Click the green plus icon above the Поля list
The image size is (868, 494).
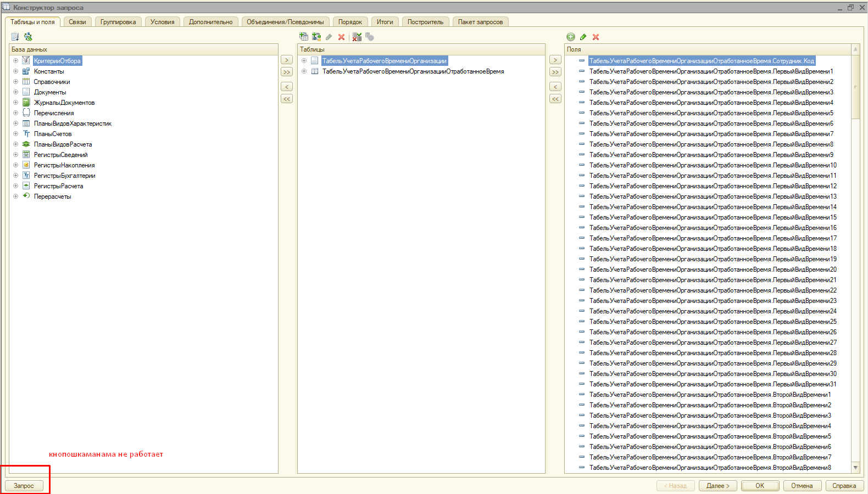571,37
